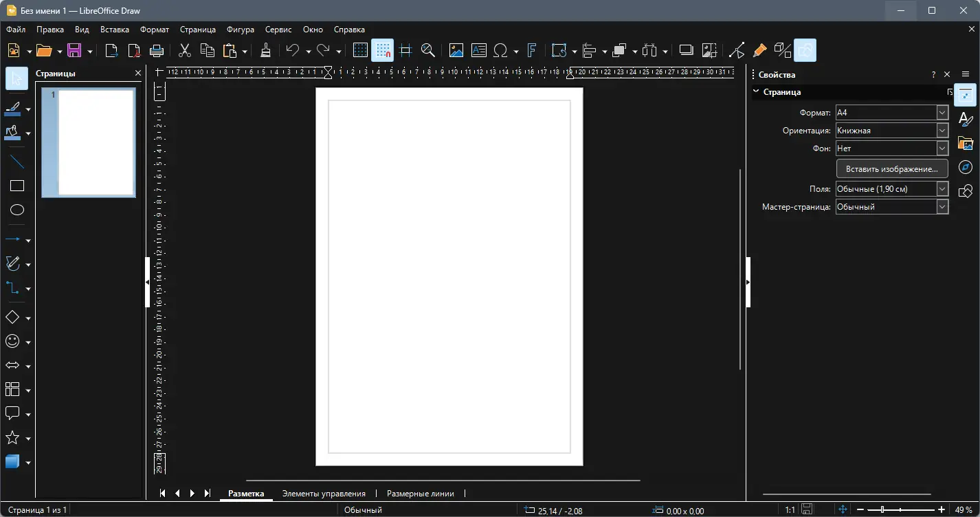Click the Insert Image toolbar icon
The image size is (980, 517).
[456, 50]
